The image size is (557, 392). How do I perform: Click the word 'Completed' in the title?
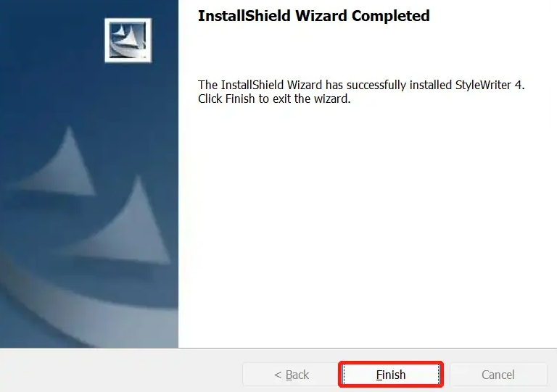tap(390, 16)
